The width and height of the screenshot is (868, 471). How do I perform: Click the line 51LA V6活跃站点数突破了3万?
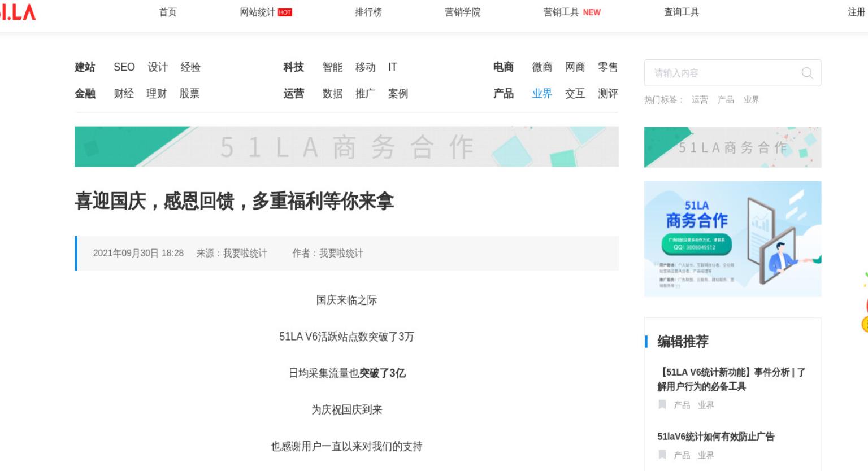tap(346, 337)
